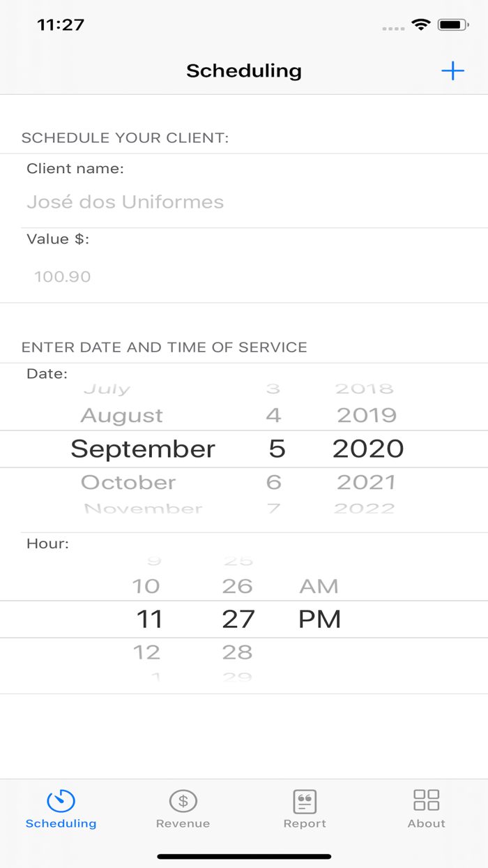The width and height of the screenshot is (488, 868).
Task: Tap the Wi-Fi status icon
Action: [x=421, y=25]
